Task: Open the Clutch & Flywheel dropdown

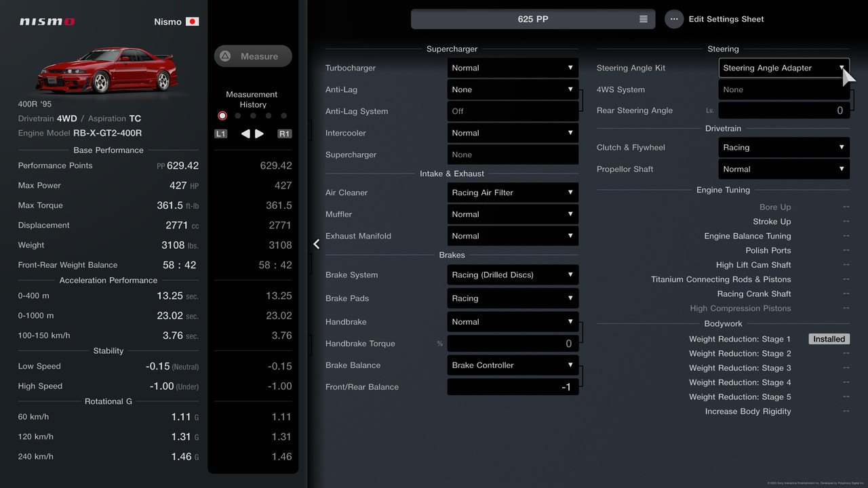Action: (784, 147)
